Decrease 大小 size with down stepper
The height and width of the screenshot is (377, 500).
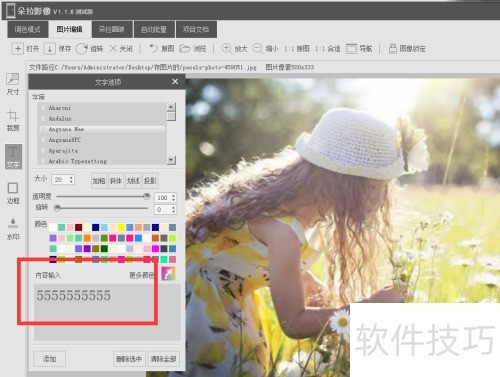[x=71, y=182]
